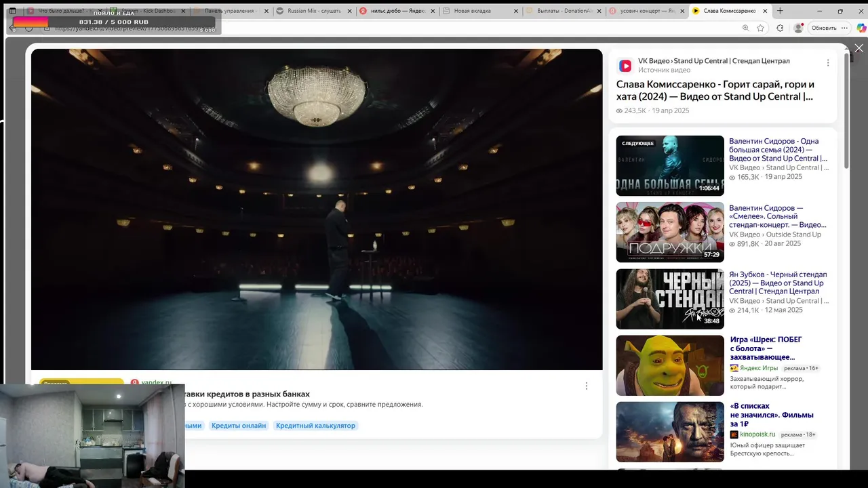This screenshot has height=488, width=868.
Task: Open the browser profile avatar
Action: point(798,28)
